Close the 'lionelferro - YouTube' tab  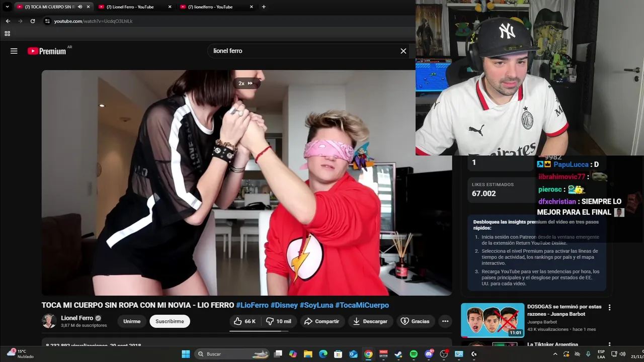tap(251, 7)
